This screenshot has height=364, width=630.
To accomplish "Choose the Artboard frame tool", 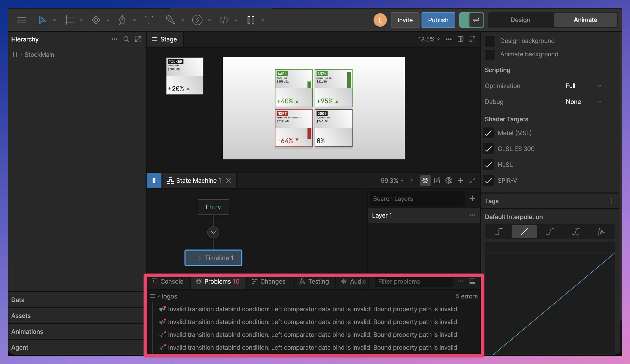I will [x=69, y=20].
